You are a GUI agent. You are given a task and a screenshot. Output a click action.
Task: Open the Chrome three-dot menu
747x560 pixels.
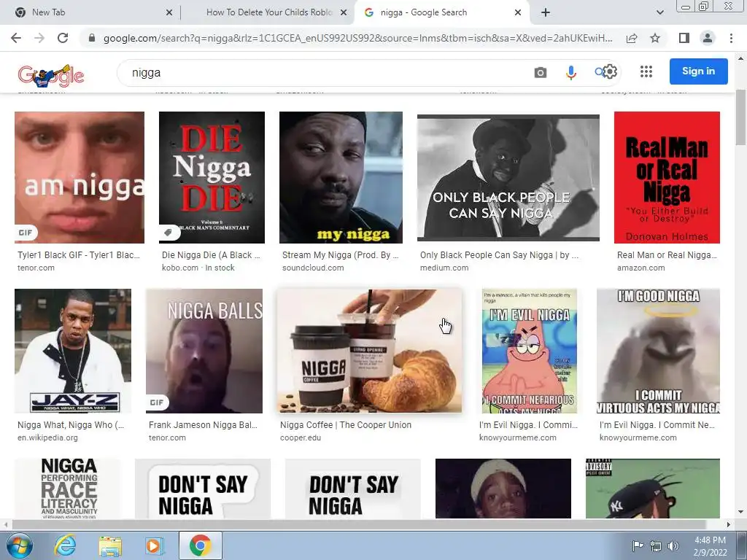click(x=731, y=38)
